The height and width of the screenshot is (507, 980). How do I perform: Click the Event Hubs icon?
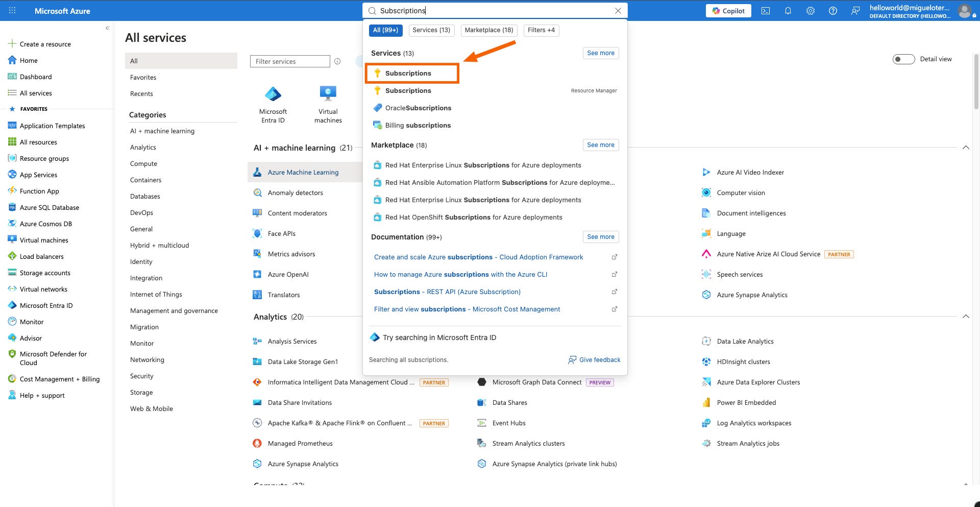coord(482,423)
